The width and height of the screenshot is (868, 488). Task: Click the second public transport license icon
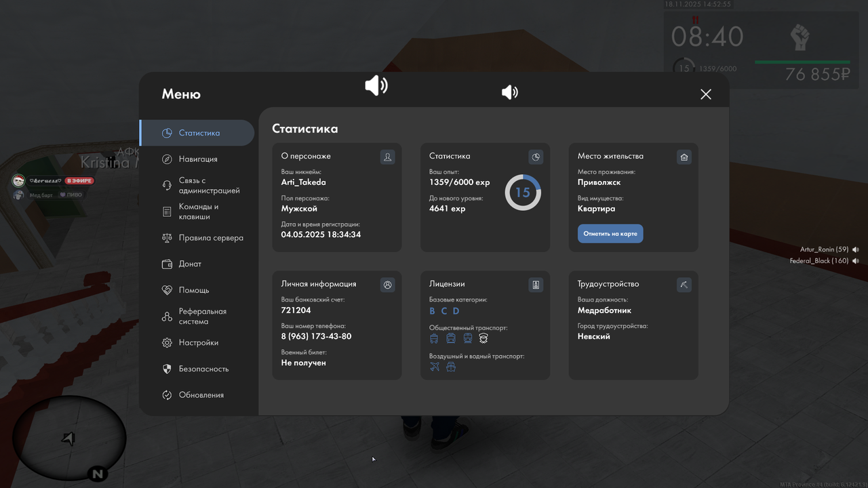(x=451, y=338)
